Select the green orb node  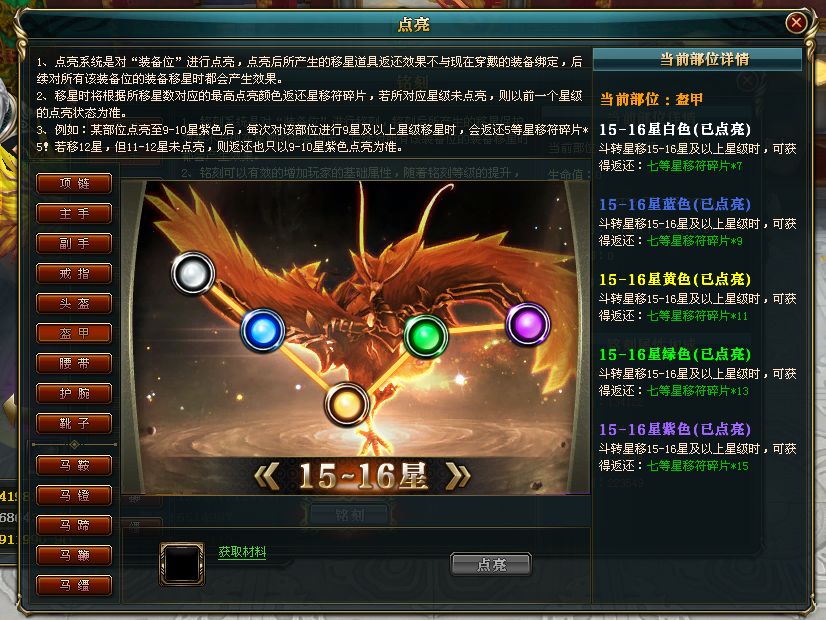click(426, 336)
